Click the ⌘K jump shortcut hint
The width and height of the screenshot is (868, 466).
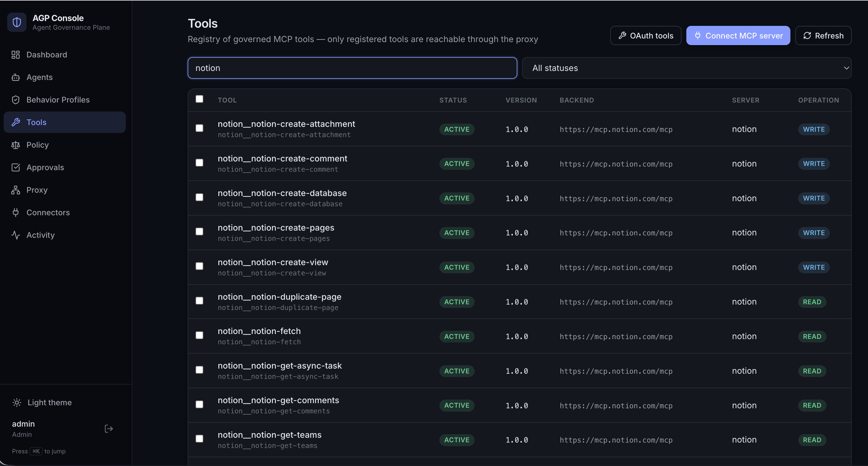[x=36, y=451]
